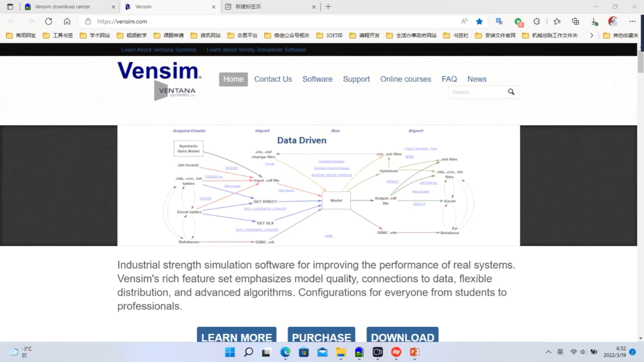644x362 pixels.
Task: Open the Software navigation menu item
Action: pyautogui.click(x=317, y=79)
